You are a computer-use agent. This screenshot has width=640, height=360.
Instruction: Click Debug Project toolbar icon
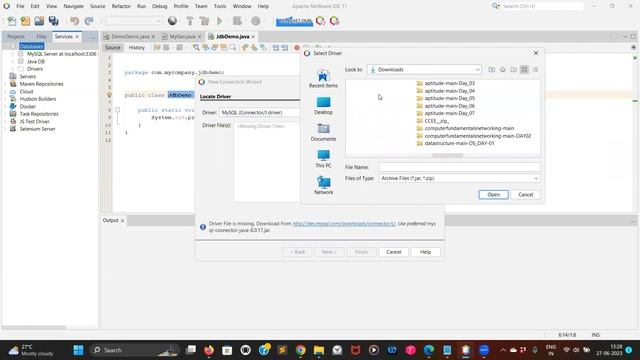pyautogui.click(x=237, y=21)
